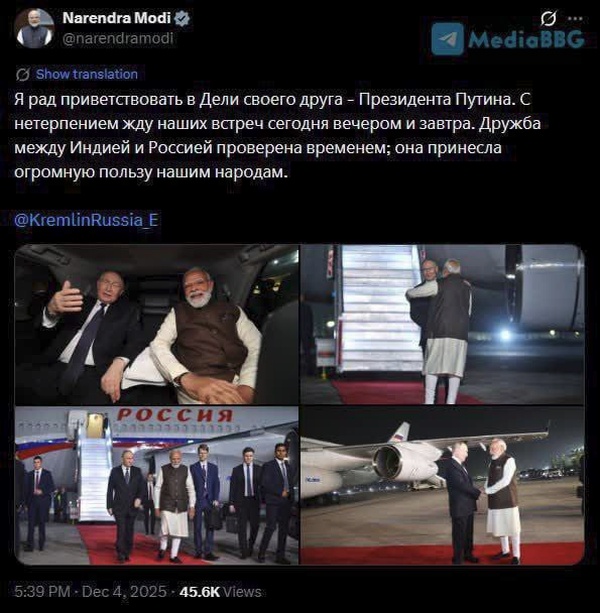The height and width of the screenshot is (613, 600).
Task: Show translation of the post
Action: click(87, 74)
